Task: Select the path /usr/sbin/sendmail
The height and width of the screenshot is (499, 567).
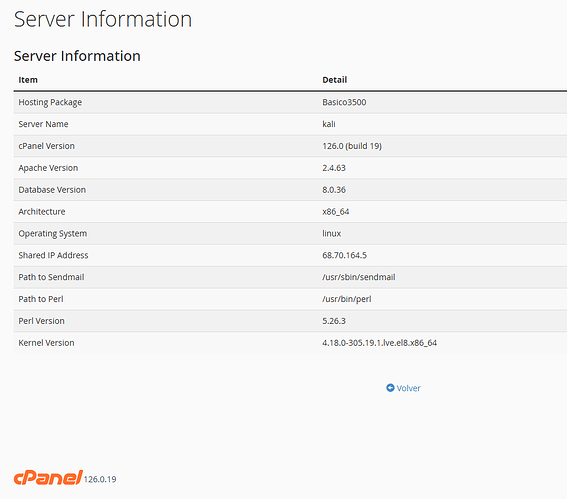Action: click(359, 277)
